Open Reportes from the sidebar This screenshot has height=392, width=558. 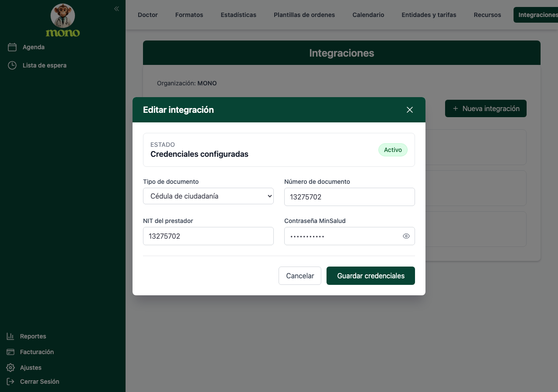[x=33, y=336]
